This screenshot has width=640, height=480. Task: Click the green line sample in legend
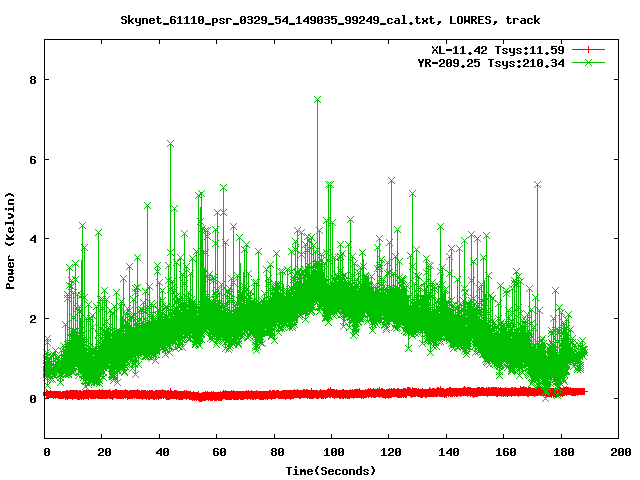click(590, 62)
